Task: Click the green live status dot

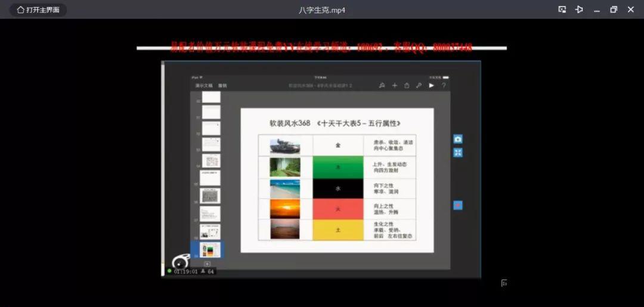Action: click(169, 271)
